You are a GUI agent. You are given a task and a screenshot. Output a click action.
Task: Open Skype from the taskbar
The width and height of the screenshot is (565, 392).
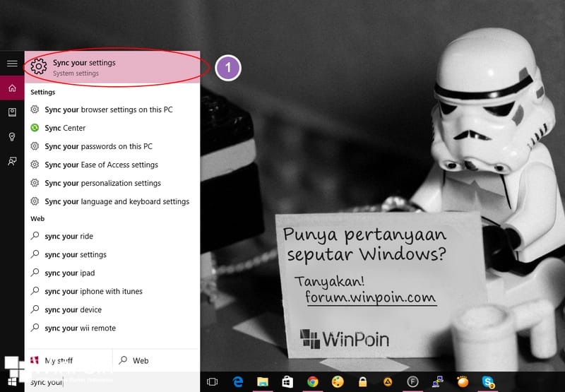[488, 381]
